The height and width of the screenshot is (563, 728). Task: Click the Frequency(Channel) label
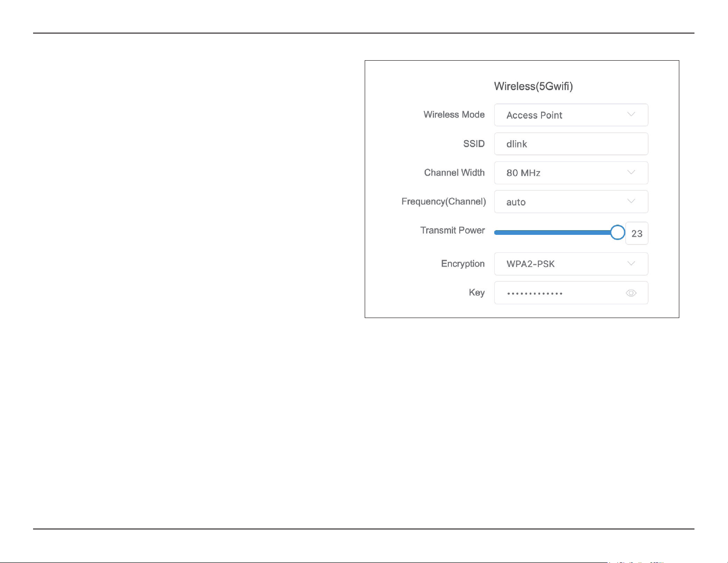(444, 202)
